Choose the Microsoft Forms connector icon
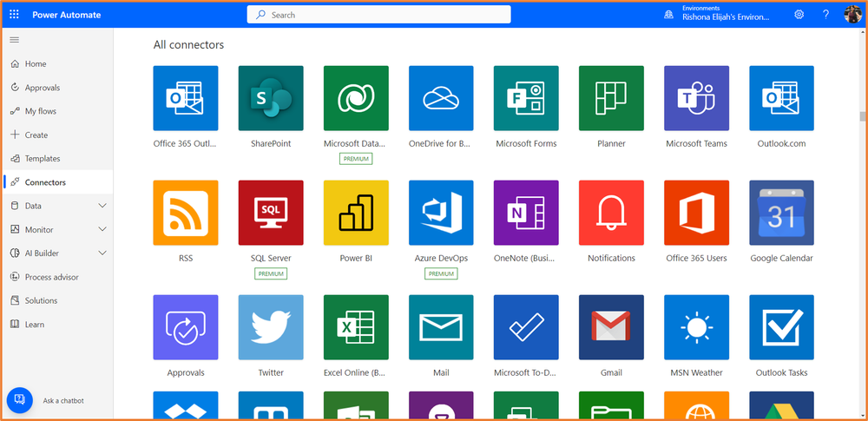 point(526,98)
